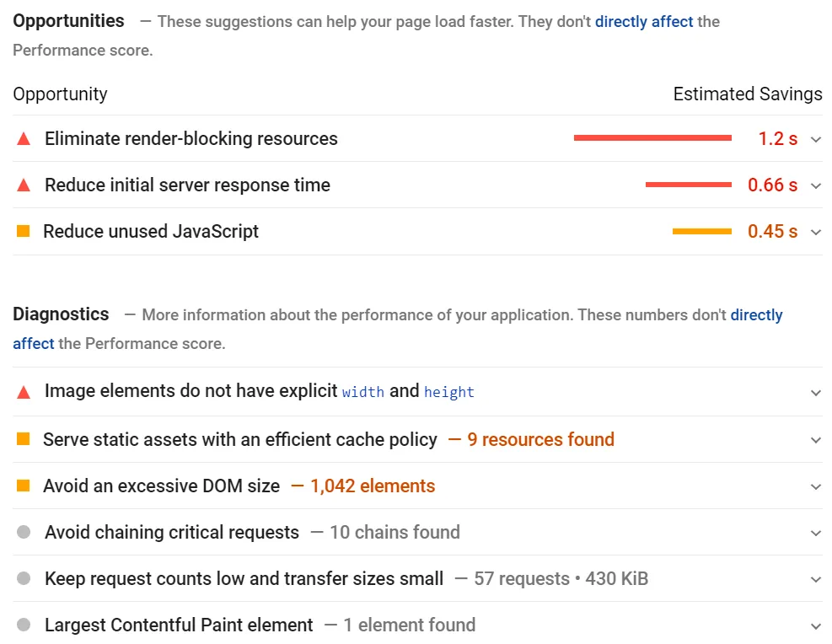Expand Avoid excessive DOM size chevron

pos(815,486)
